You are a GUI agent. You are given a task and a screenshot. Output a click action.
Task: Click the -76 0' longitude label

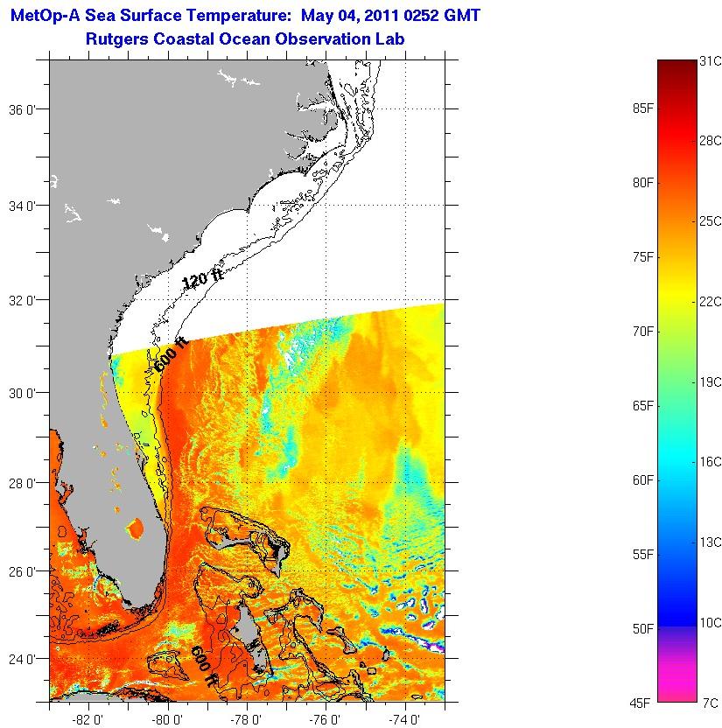pos(325,719)
